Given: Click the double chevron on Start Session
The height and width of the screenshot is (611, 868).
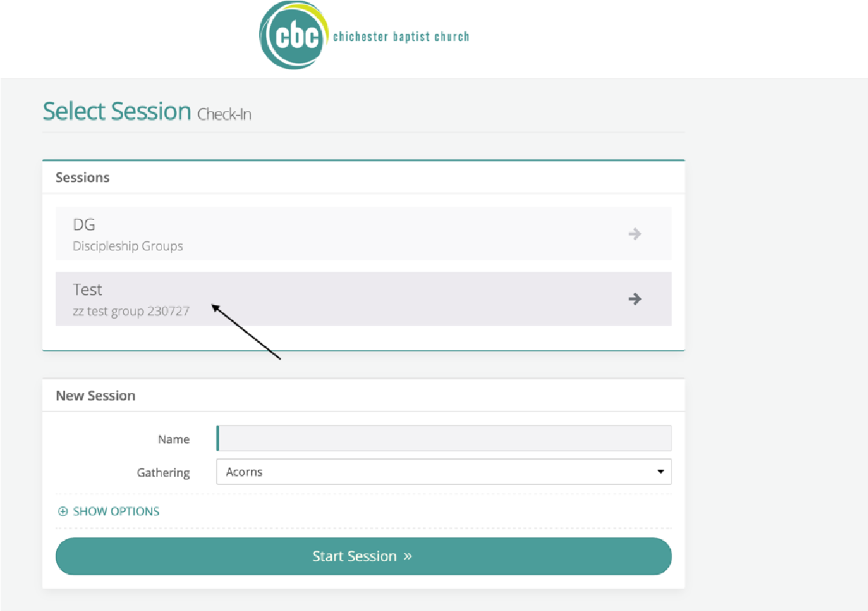Looking at the screenshot, I should [408, 556].
